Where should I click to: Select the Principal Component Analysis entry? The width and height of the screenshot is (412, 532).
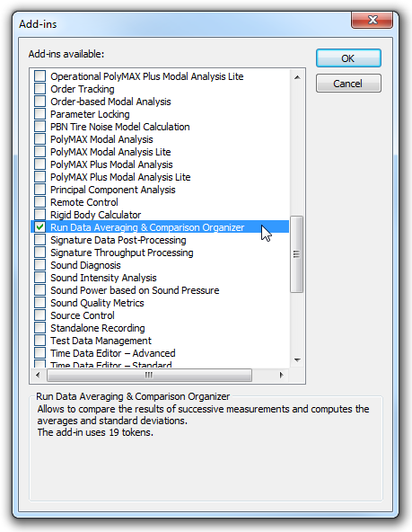click(x=113, y=190)
